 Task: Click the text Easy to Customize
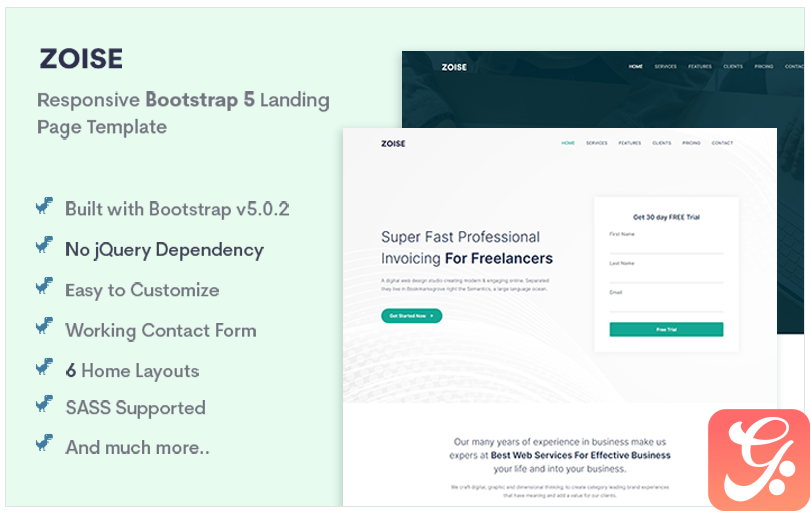pos(142,290)
